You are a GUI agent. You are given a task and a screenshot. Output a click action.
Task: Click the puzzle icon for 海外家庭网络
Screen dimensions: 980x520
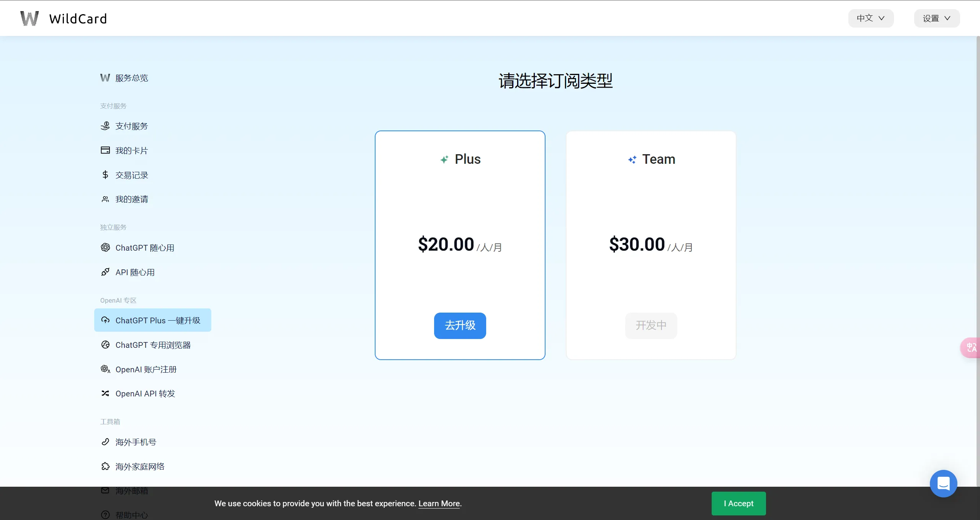click(105, 466)
